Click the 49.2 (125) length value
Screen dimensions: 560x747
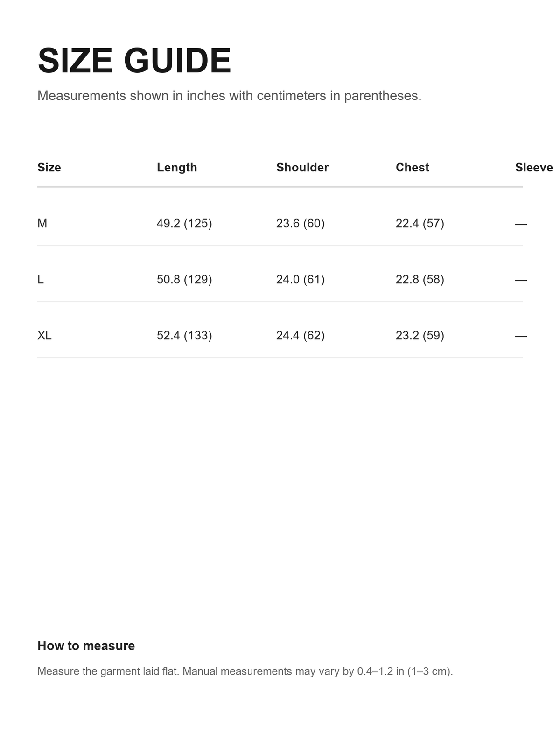click(184, 223)
